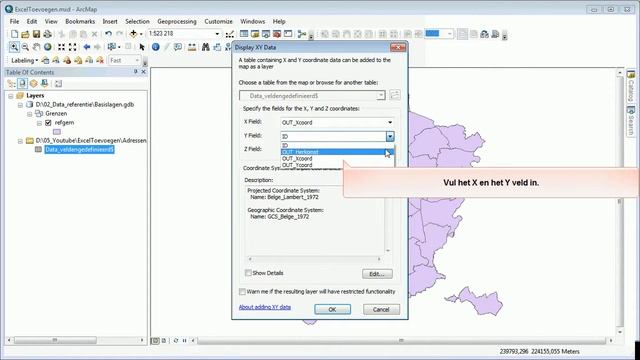Go back to previous extent blue arrow
This screenshot has width=640, height=360.
click(87, 47)
